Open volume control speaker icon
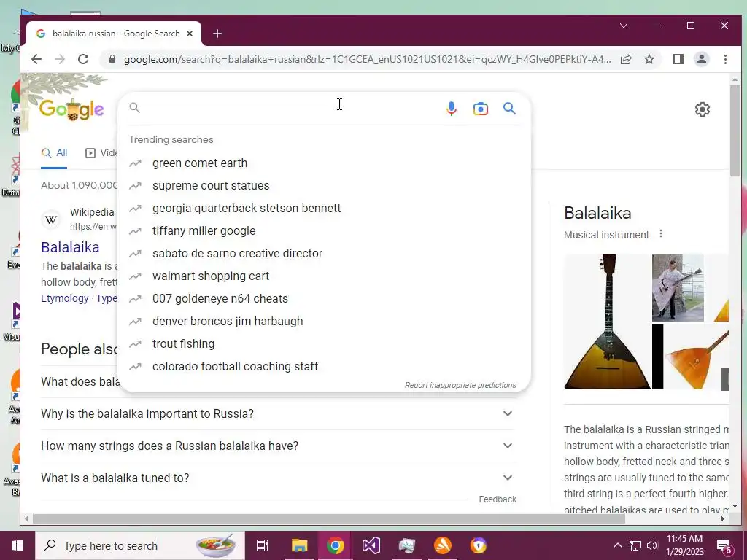 pyautogui.click(x=652, y=545)
